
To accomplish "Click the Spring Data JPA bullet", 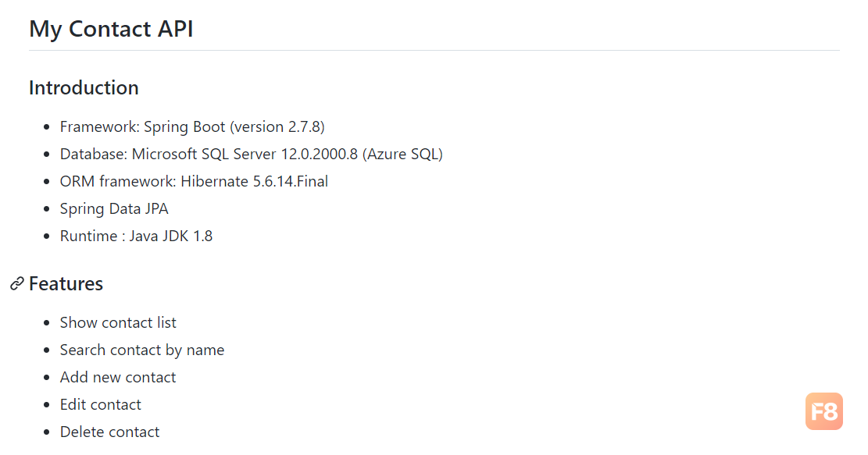I will [114, 208].
